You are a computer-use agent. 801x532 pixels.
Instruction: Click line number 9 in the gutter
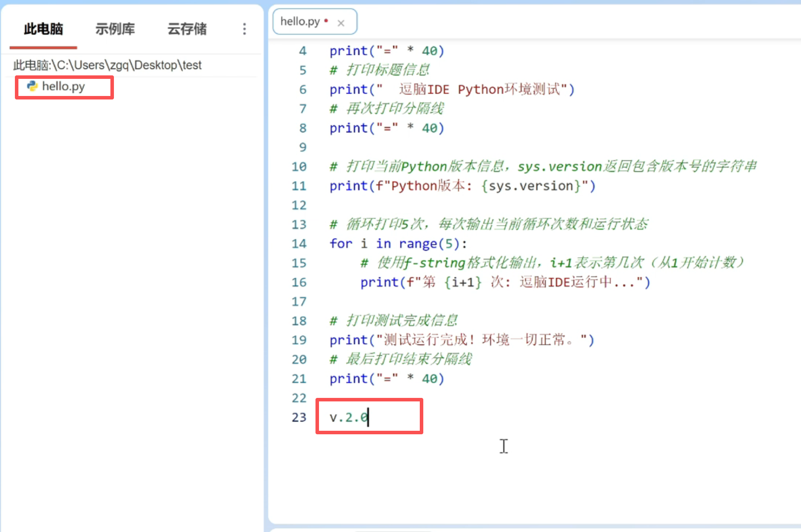(x=303, y=147)
